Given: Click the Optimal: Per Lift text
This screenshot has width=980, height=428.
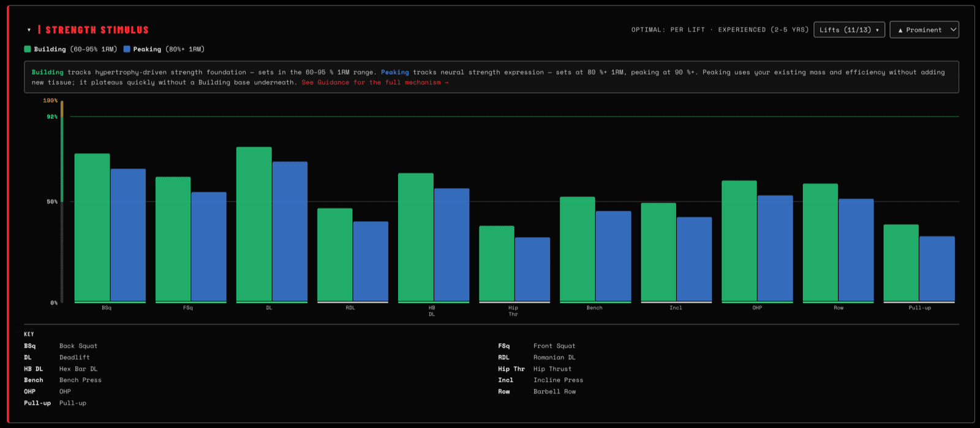Looking at the screenshot, I should pyautogui.click(x=668, y=29).
